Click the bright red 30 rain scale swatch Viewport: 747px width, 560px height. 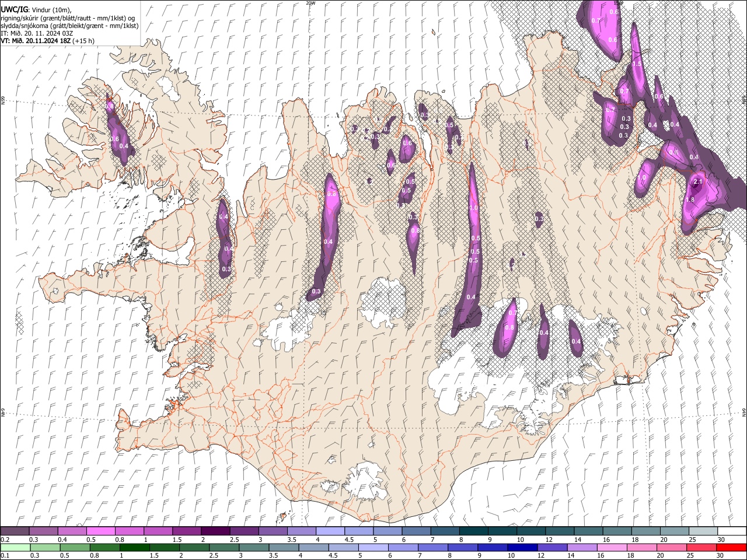coord(731,547)
